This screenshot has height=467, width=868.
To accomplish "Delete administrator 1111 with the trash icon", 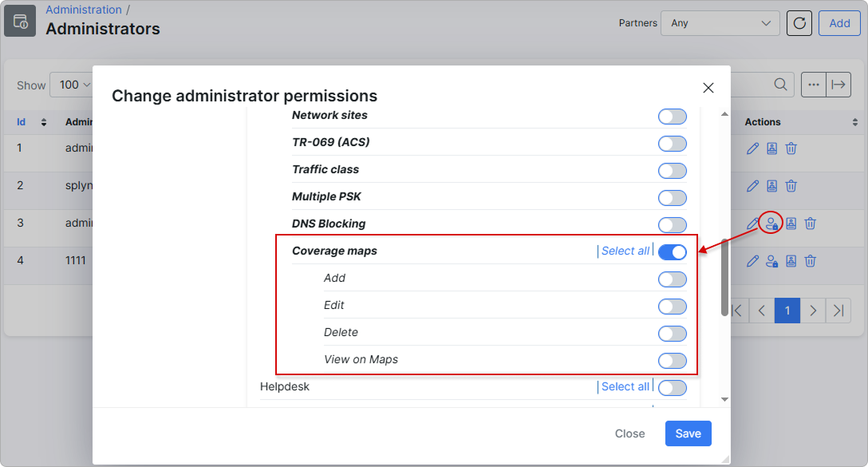I will click(x=811, y=262).
